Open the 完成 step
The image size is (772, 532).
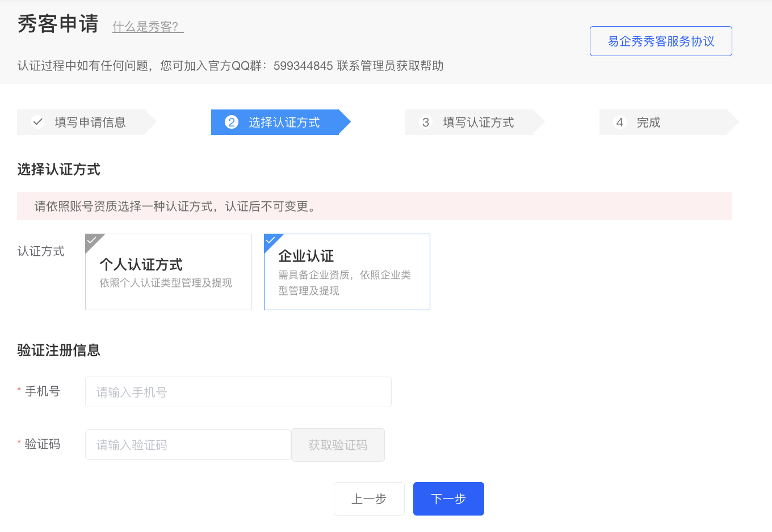(x=648, y=123)
